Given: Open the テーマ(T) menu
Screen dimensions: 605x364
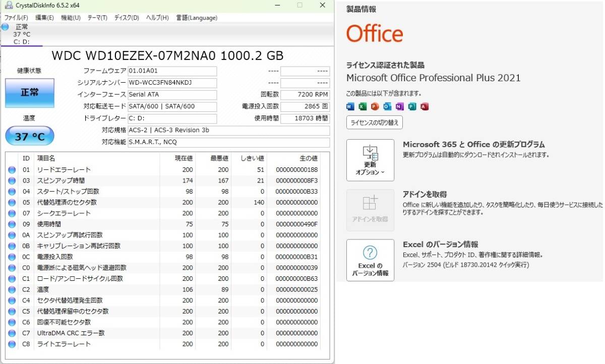Looking at the screenshot, I should click(97, 18).
